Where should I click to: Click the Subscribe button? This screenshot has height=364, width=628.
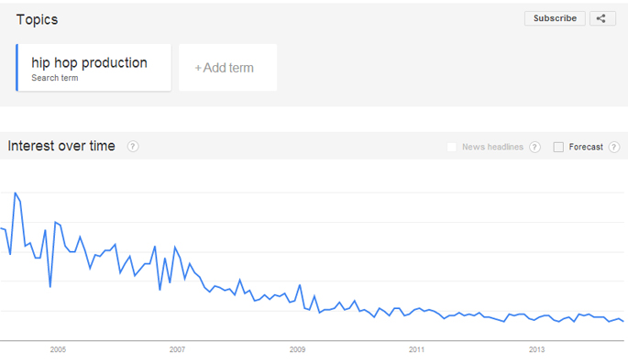click(x=555, y=18)
